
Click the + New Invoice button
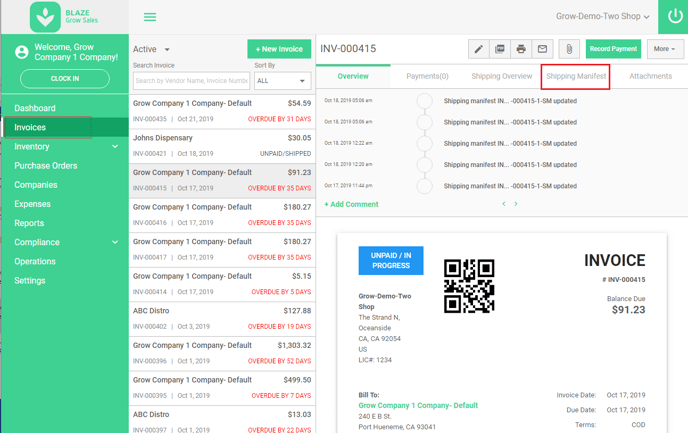tap(279, 49)
